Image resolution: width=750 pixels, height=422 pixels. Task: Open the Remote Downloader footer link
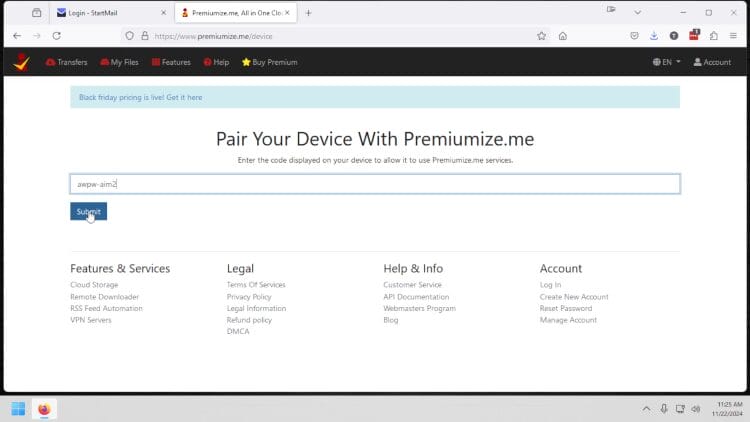[x=105, y=297]
